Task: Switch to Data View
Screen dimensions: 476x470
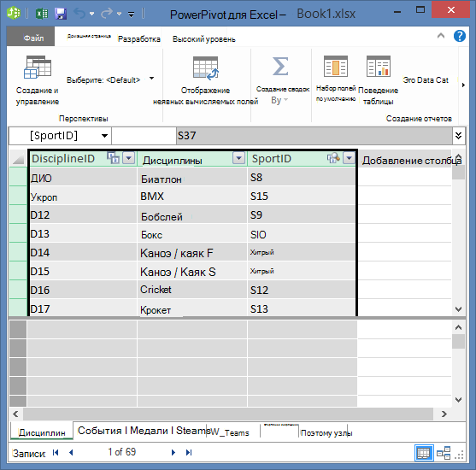Action: pos(424,453)
